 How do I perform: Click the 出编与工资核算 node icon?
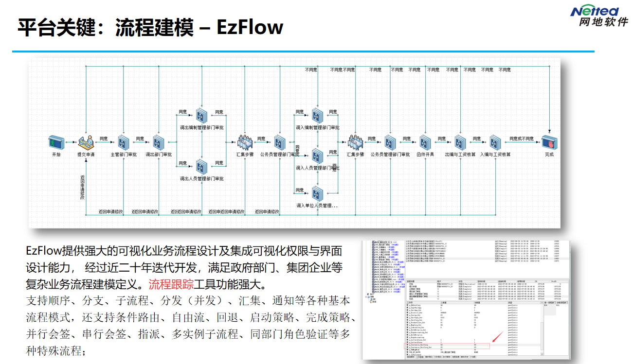click(x=460, y=143)
